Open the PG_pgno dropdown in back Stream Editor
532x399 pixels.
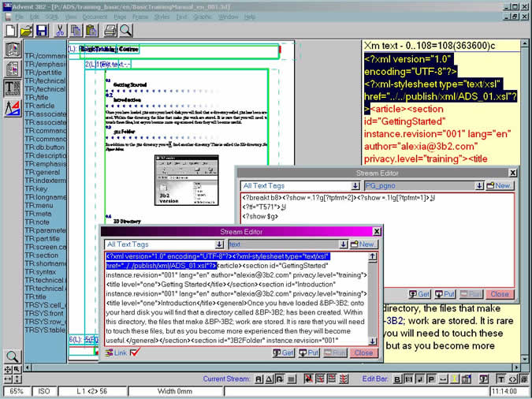[x=479, y=186]
